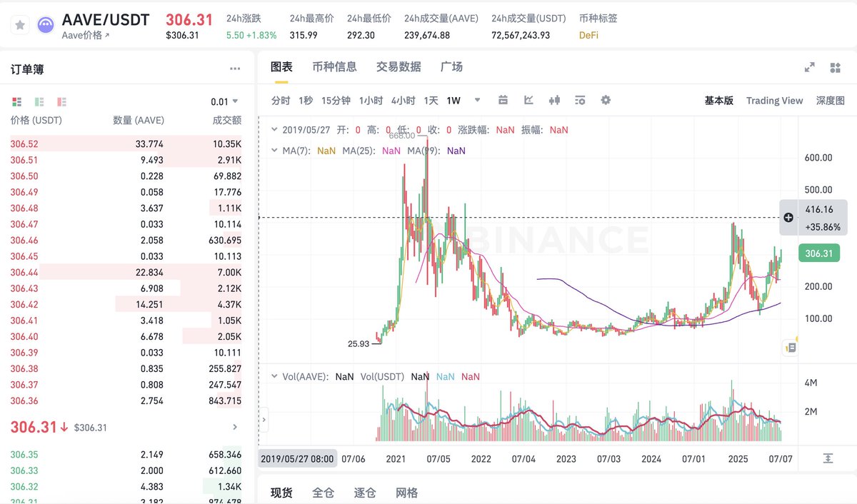This screenshot has width=857, height=504.
Task: Click buy order price 306.35
Action: coord(24,454)
